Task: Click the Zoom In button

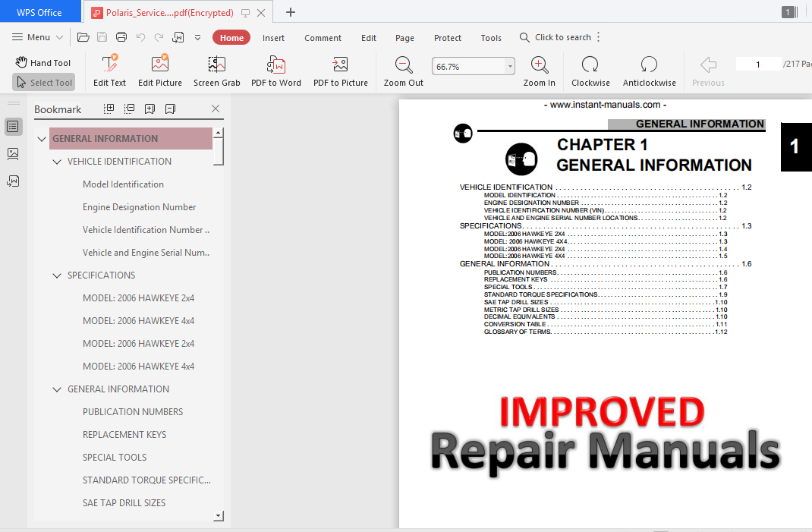Action: click(539, 71)
